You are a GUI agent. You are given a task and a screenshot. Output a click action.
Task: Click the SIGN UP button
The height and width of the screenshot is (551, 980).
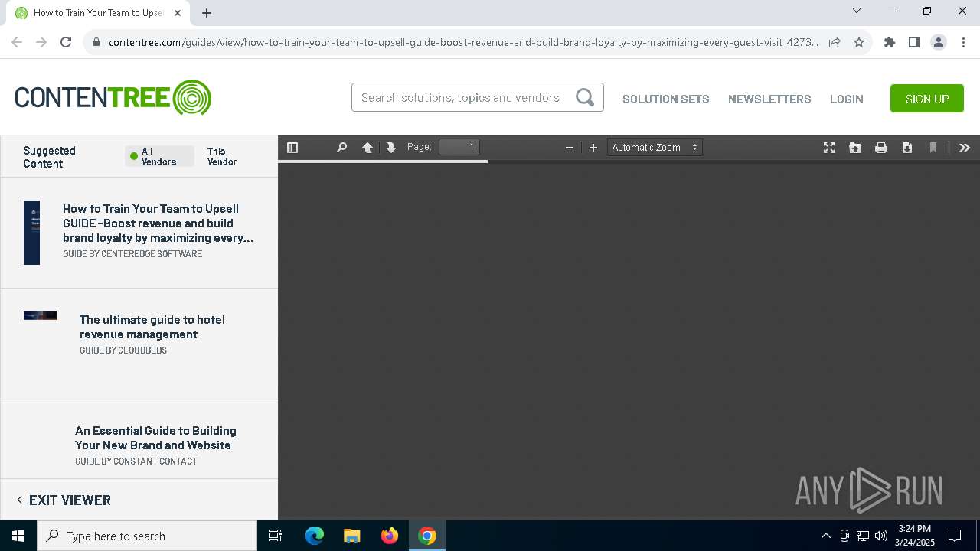(x=927, y=99)
